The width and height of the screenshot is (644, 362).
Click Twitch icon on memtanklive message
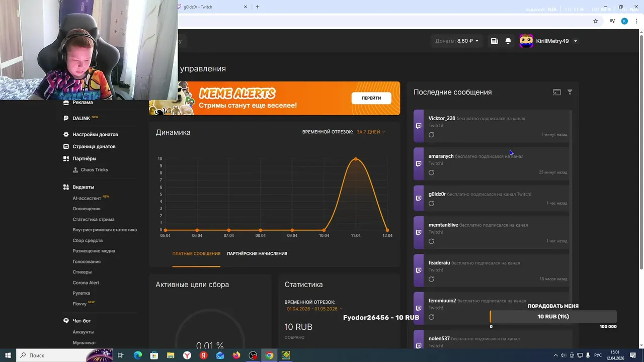(419, 232)
